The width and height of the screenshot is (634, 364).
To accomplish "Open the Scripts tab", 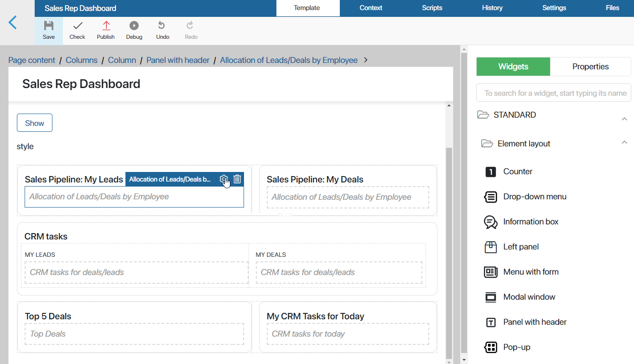I will pos(432,8).
